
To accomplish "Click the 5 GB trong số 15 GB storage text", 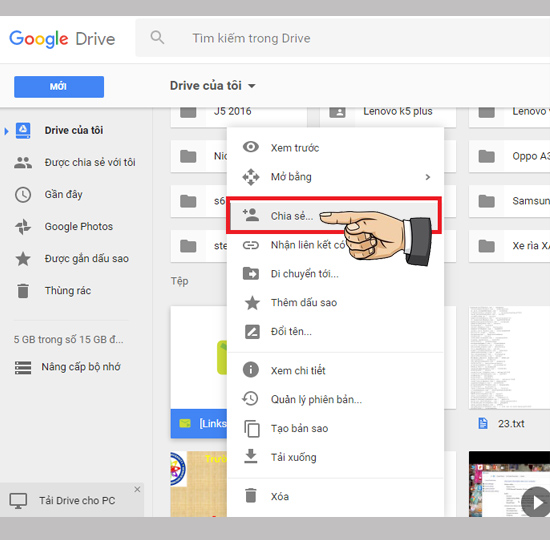I will point(68,340).
